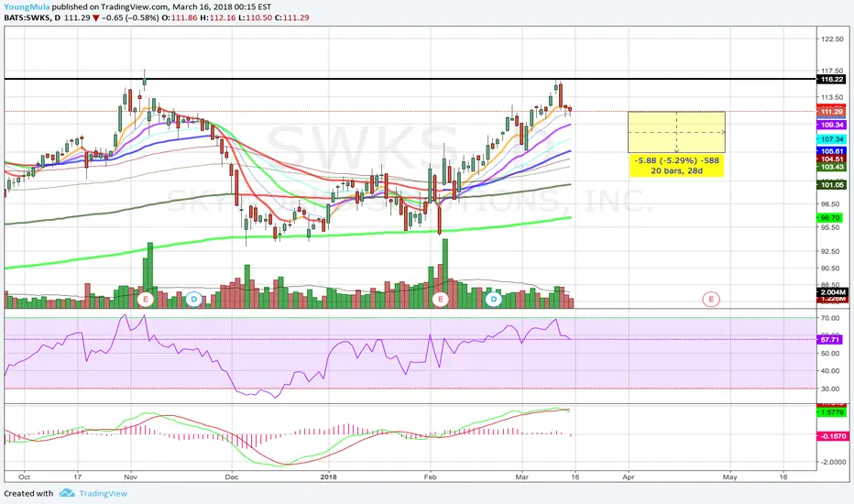This screenshot has height=504, width=854.
Task: Click the −5.88 (−5.29%) −588 measurement label
Action: [676, 160]
